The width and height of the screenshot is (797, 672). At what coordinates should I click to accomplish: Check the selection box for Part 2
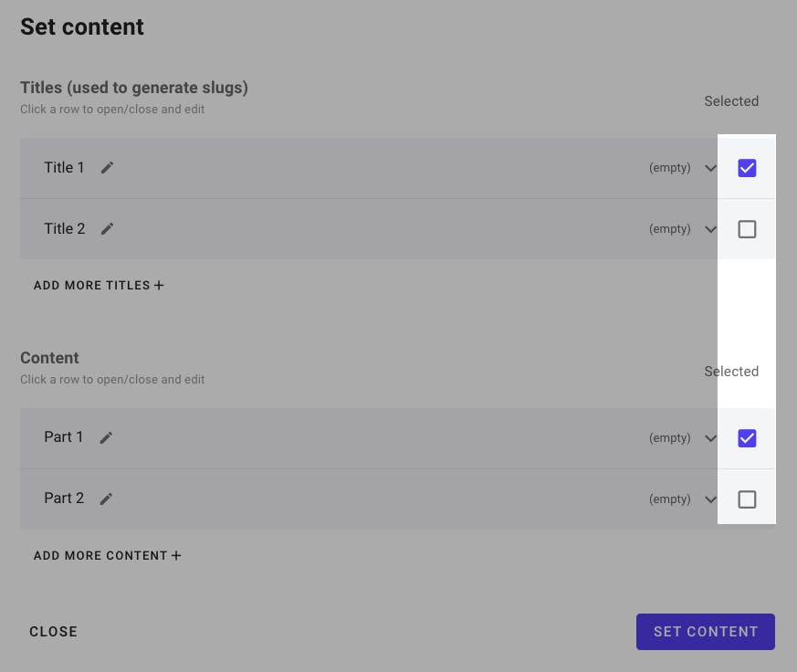click(747, 499)
